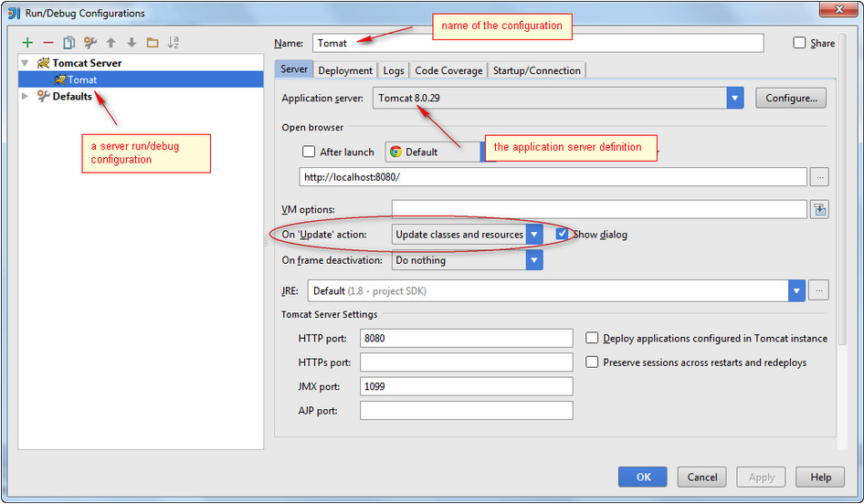The width and height of the screenshot is (864, 504).
Task: Click the AJP port field
Action: click(467, 411)
